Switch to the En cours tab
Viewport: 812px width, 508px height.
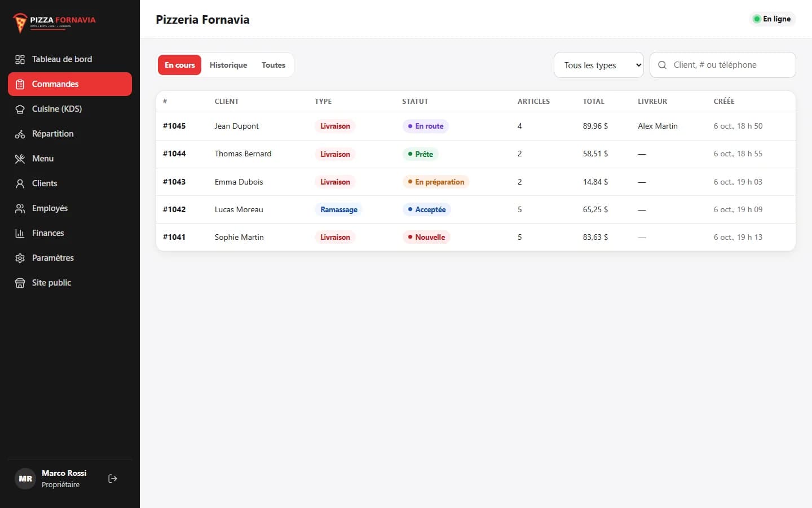(x=179, y=65)
